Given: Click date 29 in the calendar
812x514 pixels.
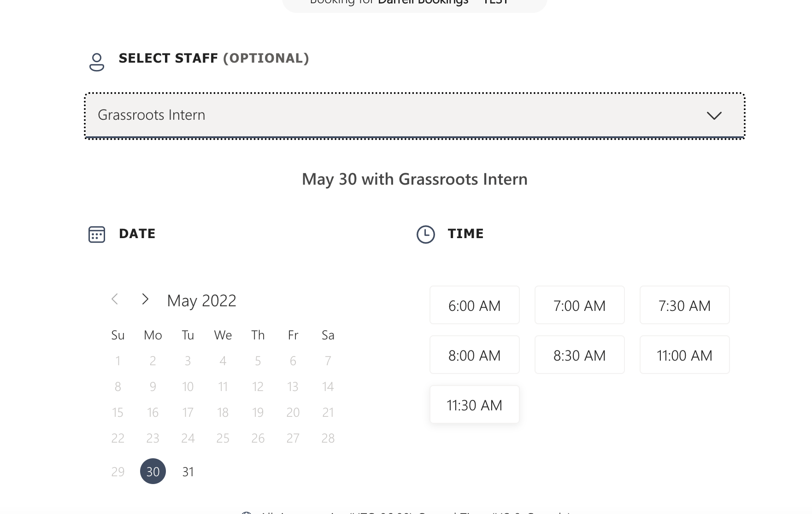Looking at the screenshot, I should (x=118, y=472).
